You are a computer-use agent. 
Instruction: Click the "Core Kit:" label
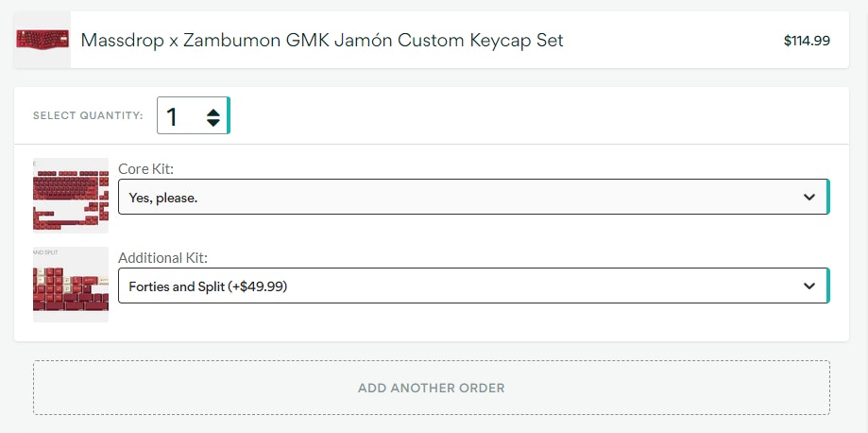[x=145, y=168]
